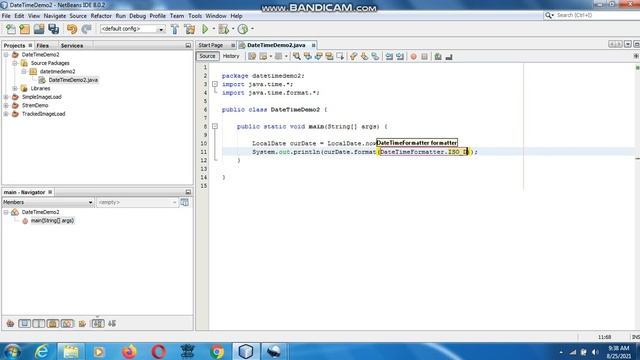Image resolution: width=640 pixels, height=360 pixels.
Task: Click the Shift Line Right icon
Action: click(x=400, y=57)
